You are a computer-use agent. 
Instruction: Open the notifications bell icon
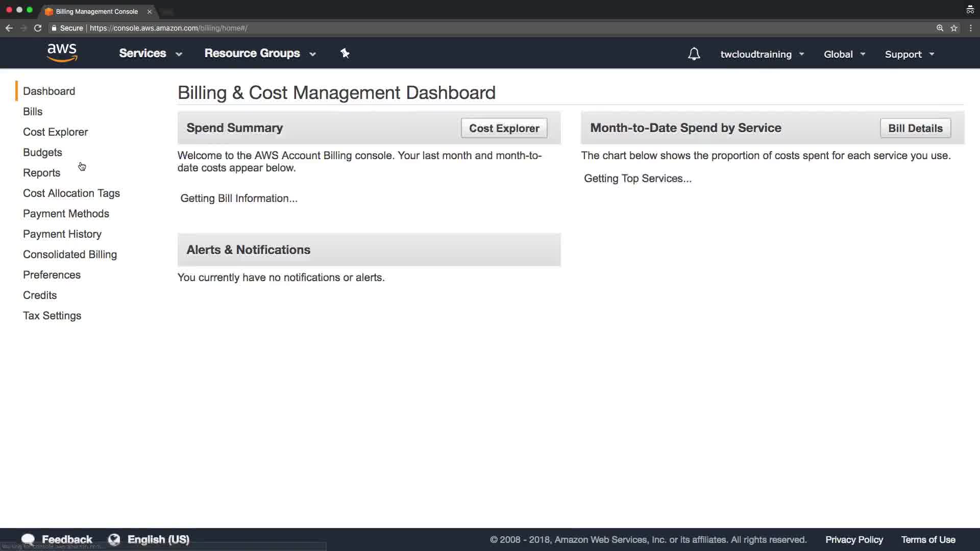coord(694,54)
